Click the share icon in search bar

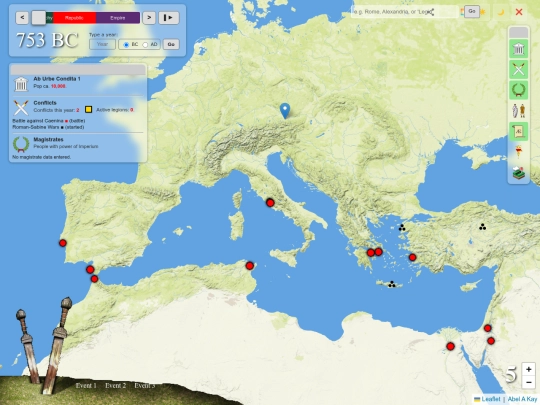(430, 12)
